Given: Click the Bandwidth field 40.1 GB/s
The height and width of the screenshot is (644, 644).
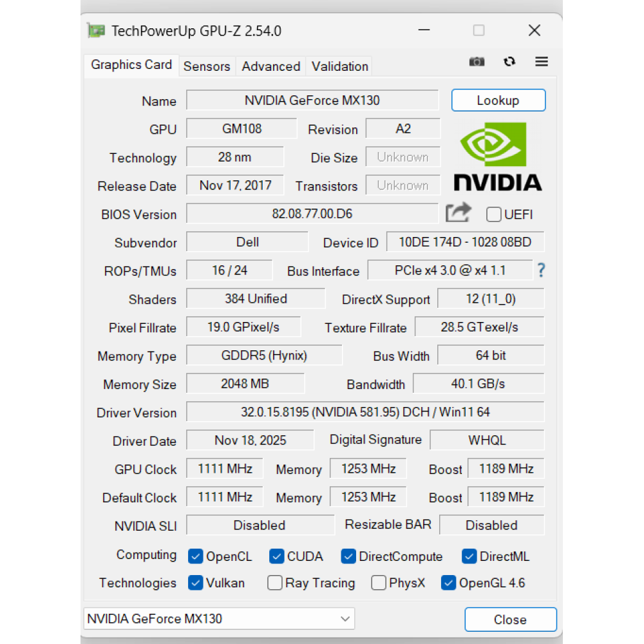Looking at the screenshot, I should click(478, 384).
